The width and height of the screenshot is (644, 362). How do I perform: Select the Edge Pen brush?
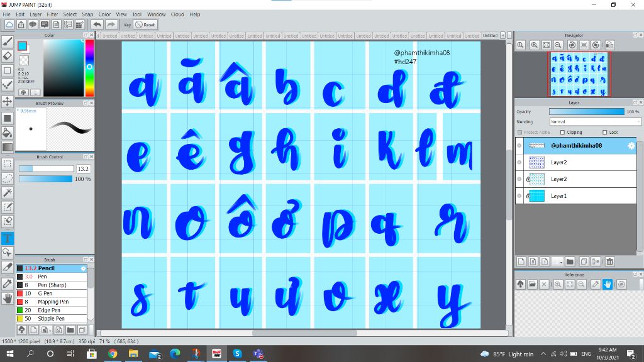click(52, 310)
